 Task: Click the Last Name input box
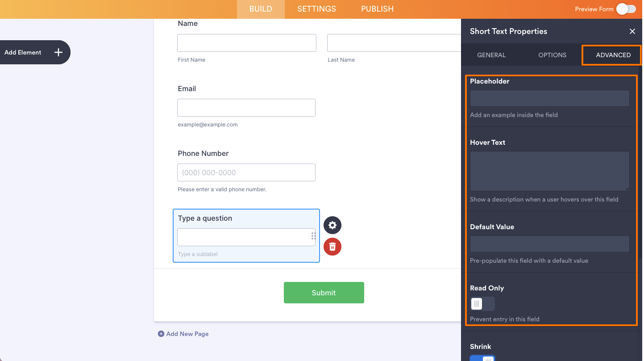click(x=394, y=43)
